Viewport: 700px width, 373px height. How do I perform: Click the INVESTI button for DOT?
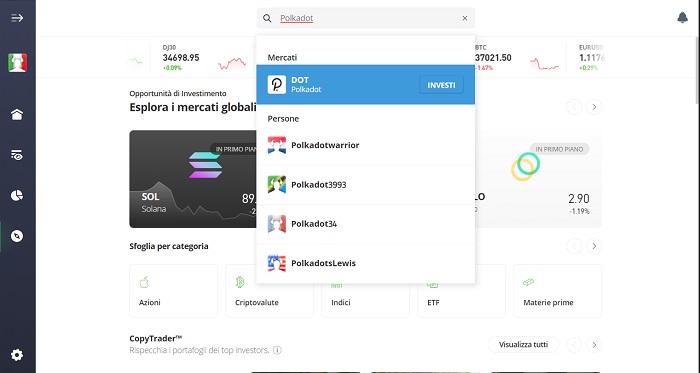point(441,85)
